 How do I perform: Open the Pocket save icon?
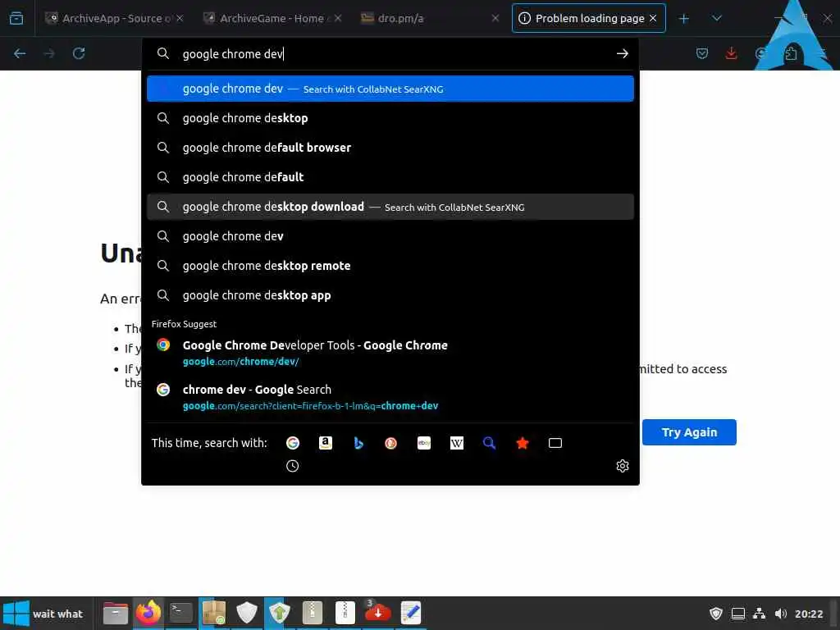(x=702, y=53)
